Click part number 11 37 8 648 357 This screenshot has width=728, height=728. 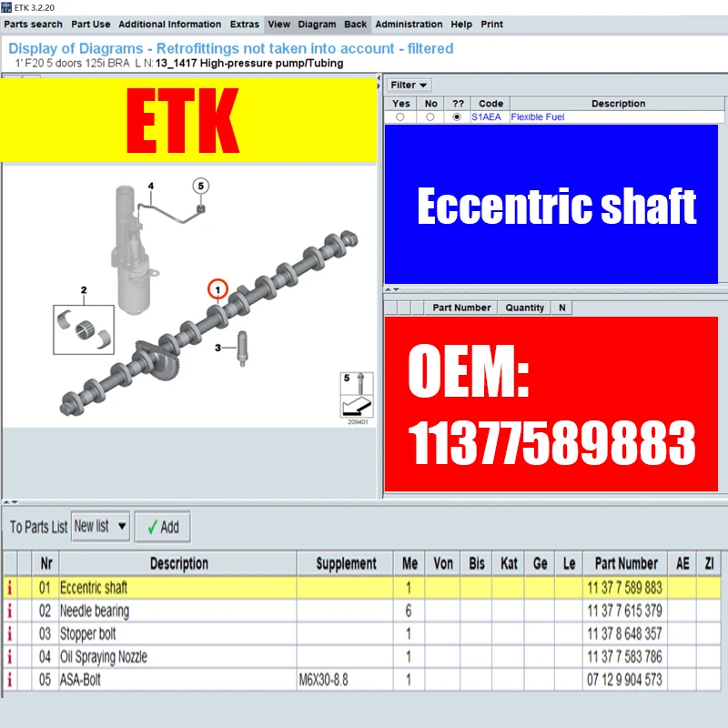pyautogui.click(x=624, y=633)
